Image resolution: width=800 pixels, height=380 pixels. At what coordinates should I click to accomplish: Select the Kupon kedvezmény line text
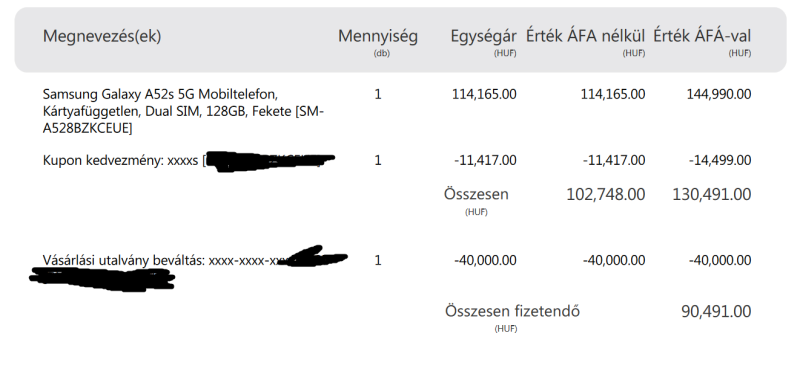point(120,160)
